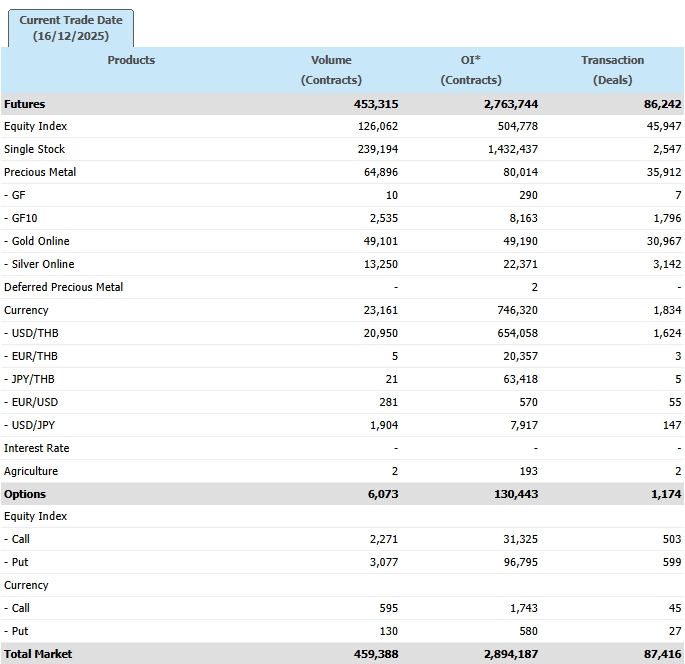The height and width of the screenshot is (664, 685).
Task: Click the Total Market row label
Action: tap(38, 654)
